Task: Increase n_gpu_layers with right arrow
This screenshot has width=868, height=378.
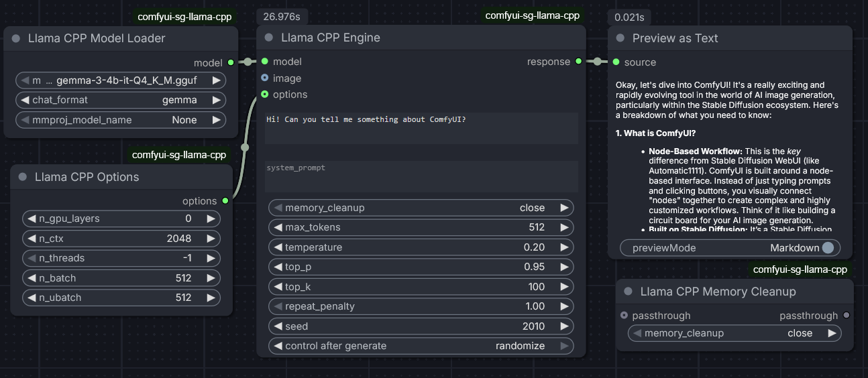Action: point(211,218)
